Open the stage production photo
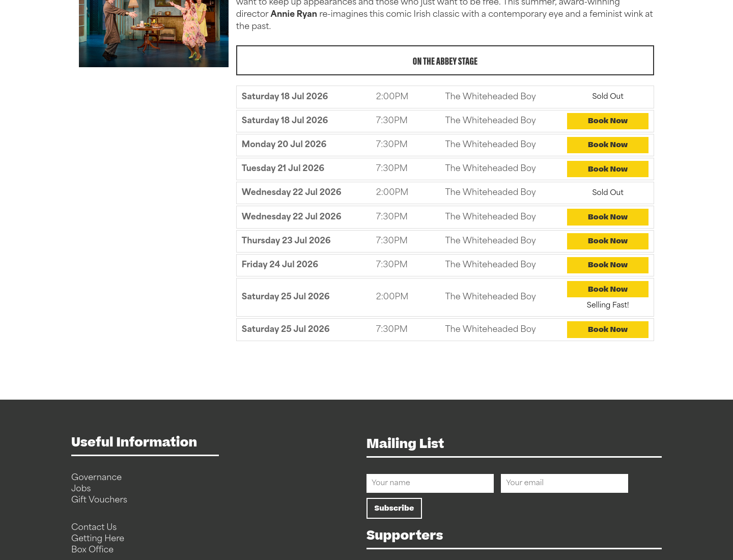Viewport: 733px width, 560px height. [154, 34]
